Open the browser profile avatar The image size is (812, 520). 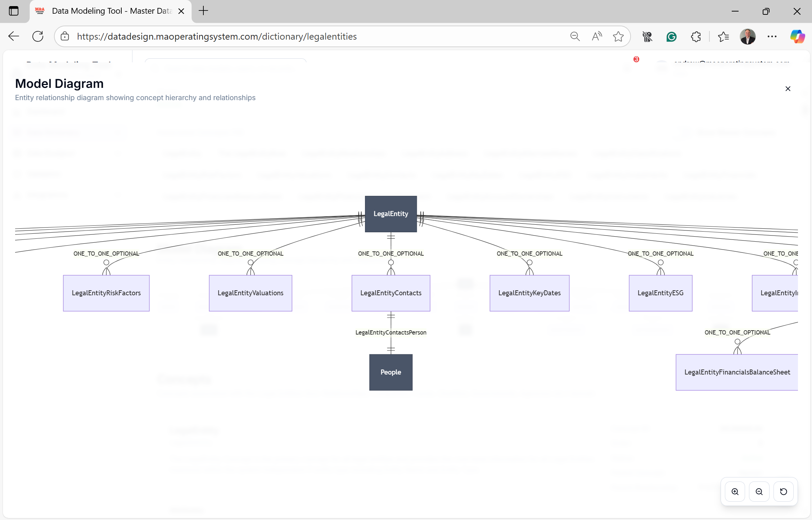(x=748, y=36)
